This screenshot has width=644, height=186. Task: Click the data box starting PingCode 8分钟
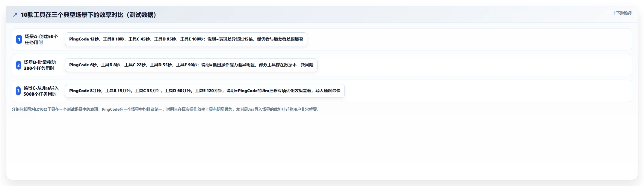[205, 91]
